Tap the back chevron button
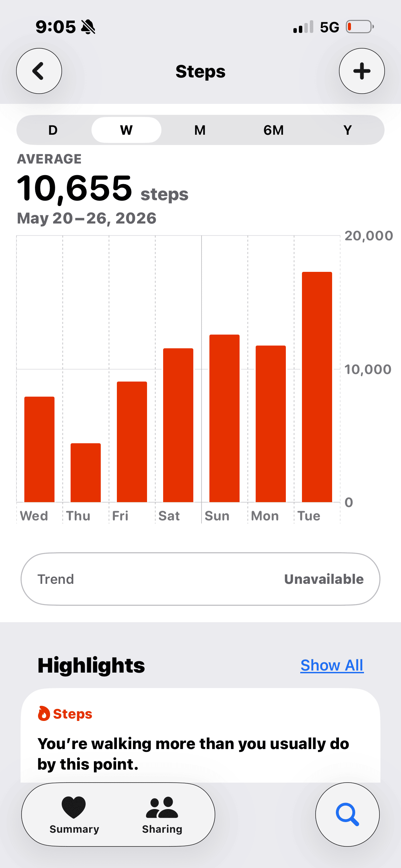This screenshot has width=401, height=868. [39, 71]
